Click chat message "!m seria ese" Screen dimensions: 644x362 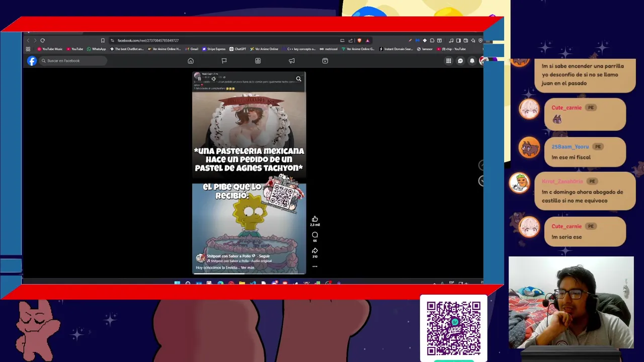[567, 237]
